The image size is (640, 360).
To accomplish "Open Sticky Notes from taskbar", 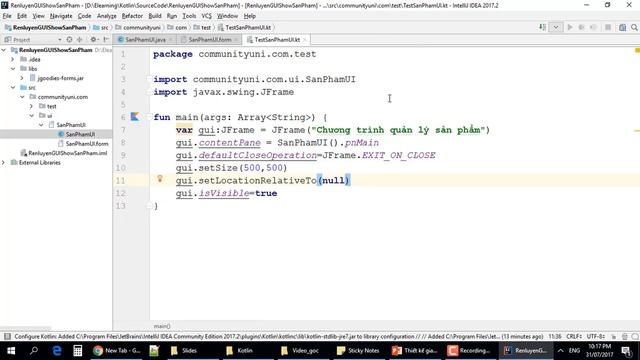I will point(358,351).
